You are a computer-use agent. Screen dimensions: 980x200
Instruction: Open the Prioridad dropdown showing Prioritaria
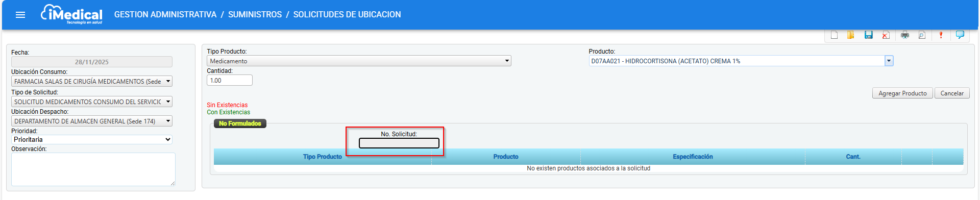pyautogui.click(x=92, y=139)
